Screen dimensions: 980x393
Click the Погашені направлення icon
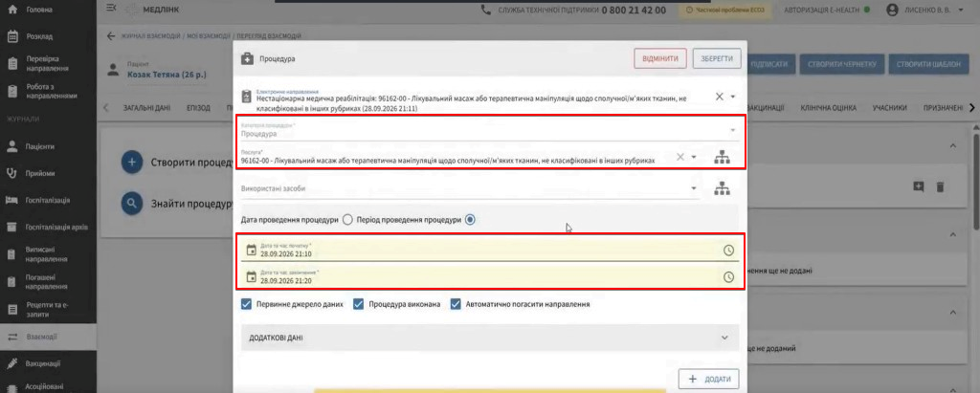11,282
